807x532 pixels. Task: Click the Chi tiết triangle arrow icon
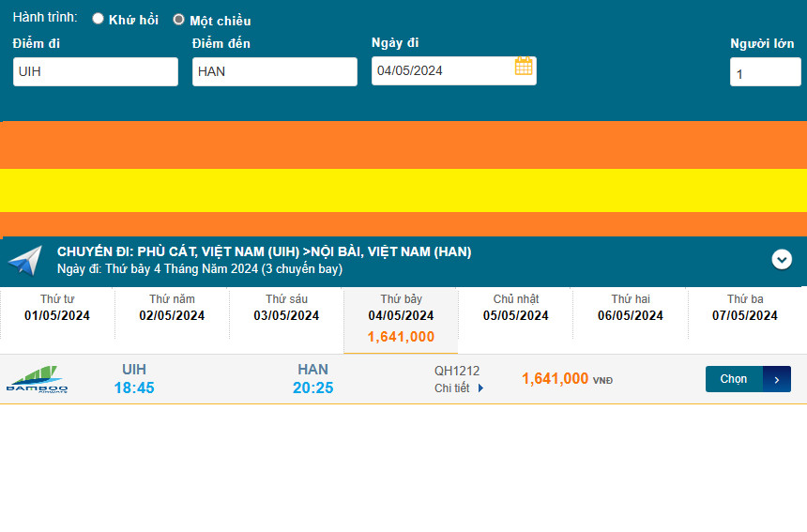coord(481,388)
